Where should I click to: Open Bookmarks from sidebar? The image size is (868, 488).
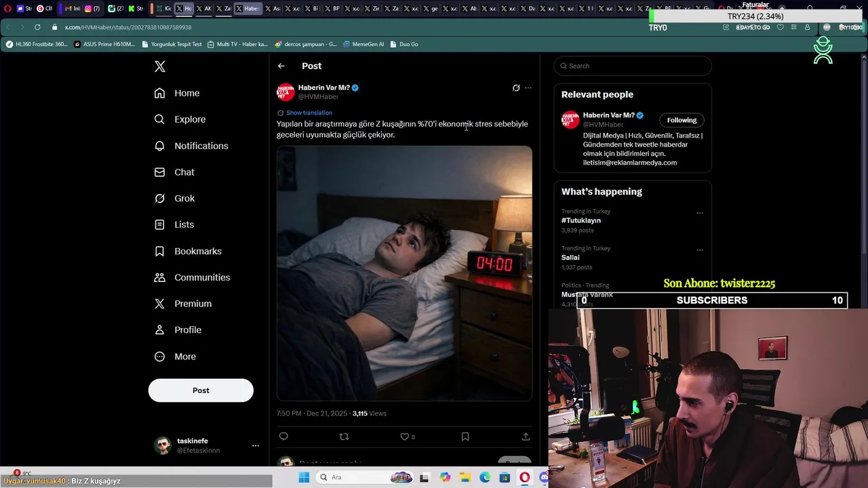pos(188,251)
